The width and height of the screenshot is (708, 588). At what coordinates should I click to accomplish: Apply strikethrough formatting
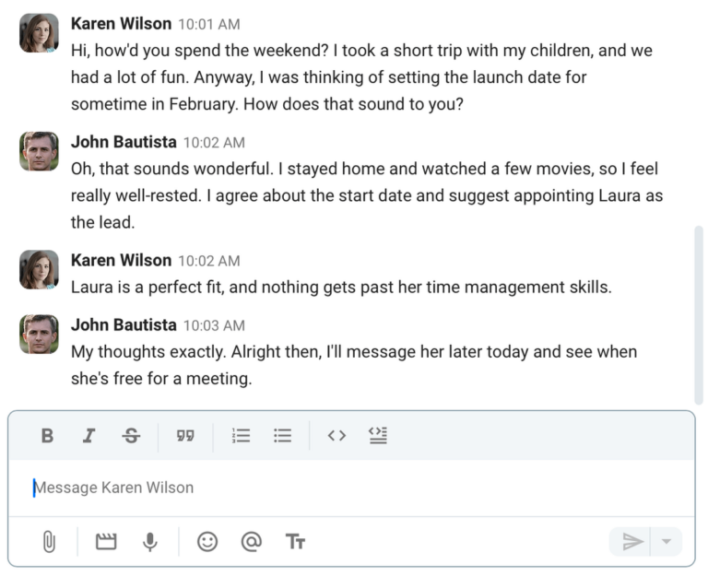[x=131, y=436]
